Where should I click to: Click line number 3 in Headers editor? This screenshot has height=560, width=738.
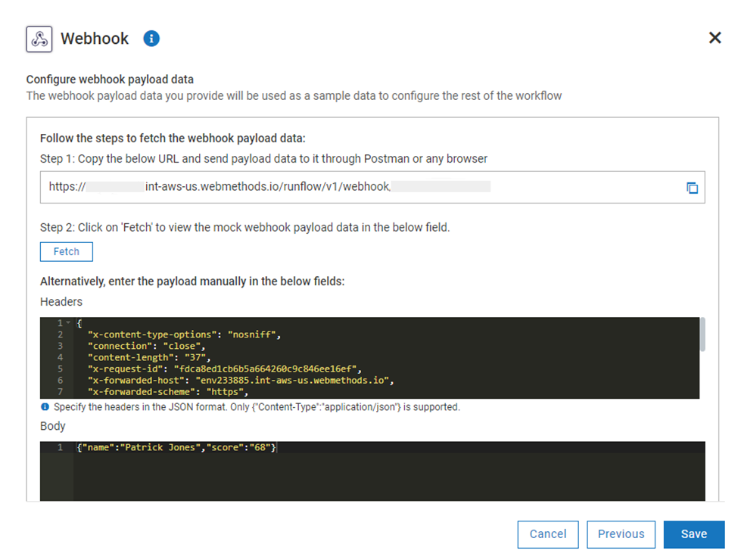tap(60, 345)
